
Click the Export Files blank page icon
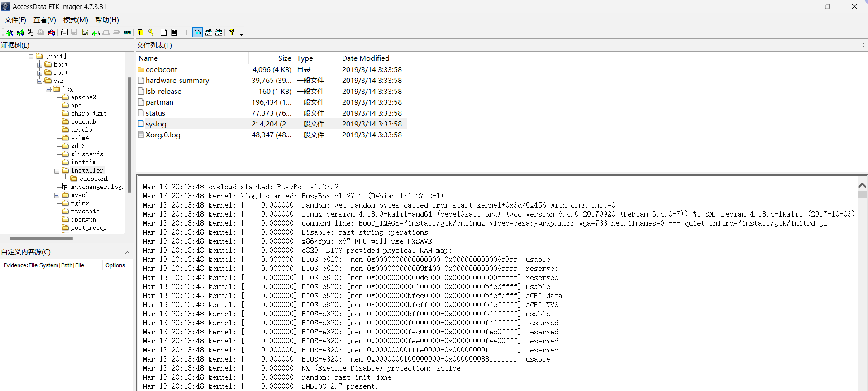(164, 33)
